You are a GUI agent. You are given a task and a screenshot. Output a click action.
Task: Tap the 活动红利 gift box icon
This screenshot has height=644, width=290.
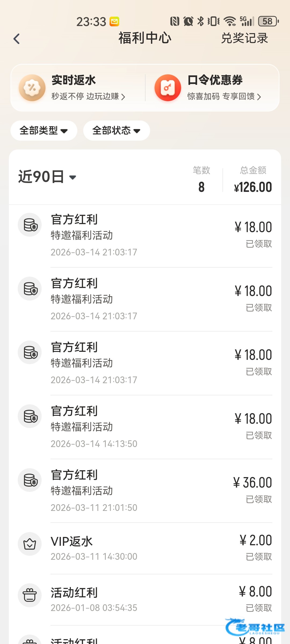pyautogui.click(x=30, y=595)
